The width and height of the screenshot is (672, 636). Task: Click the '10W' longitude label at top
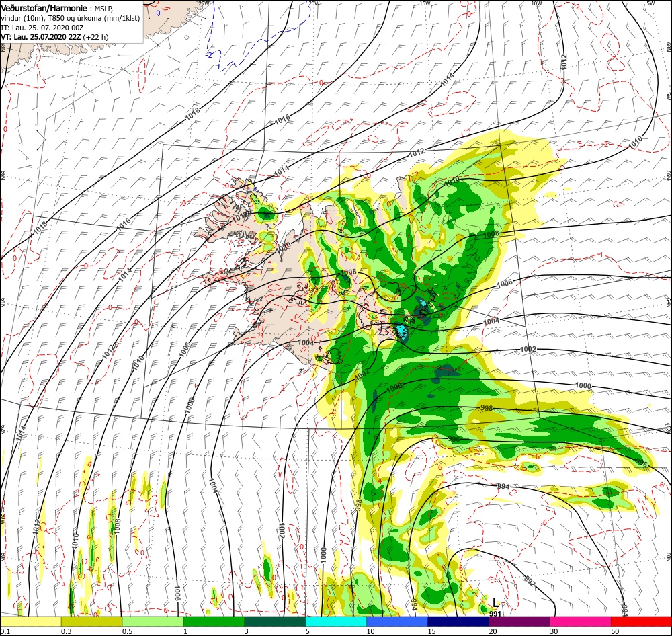tap(536, 3)
